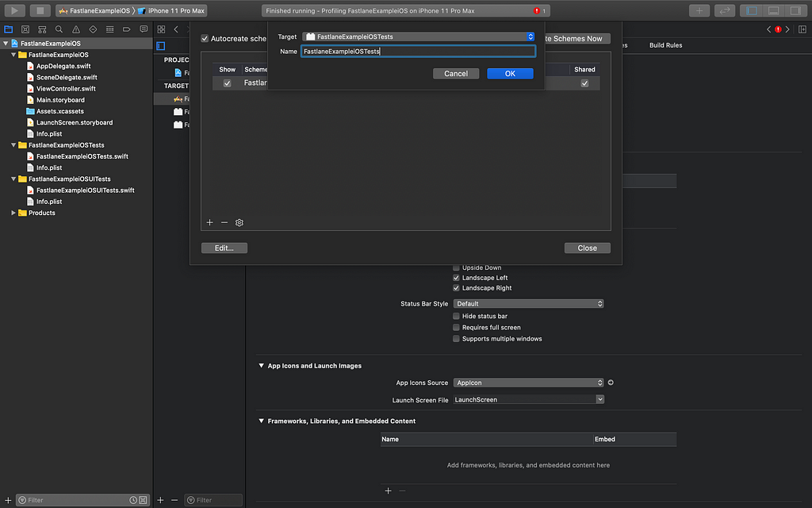The image size is (812, 508).
Task: Add an editor pane on the right
Action: (802, 29)
